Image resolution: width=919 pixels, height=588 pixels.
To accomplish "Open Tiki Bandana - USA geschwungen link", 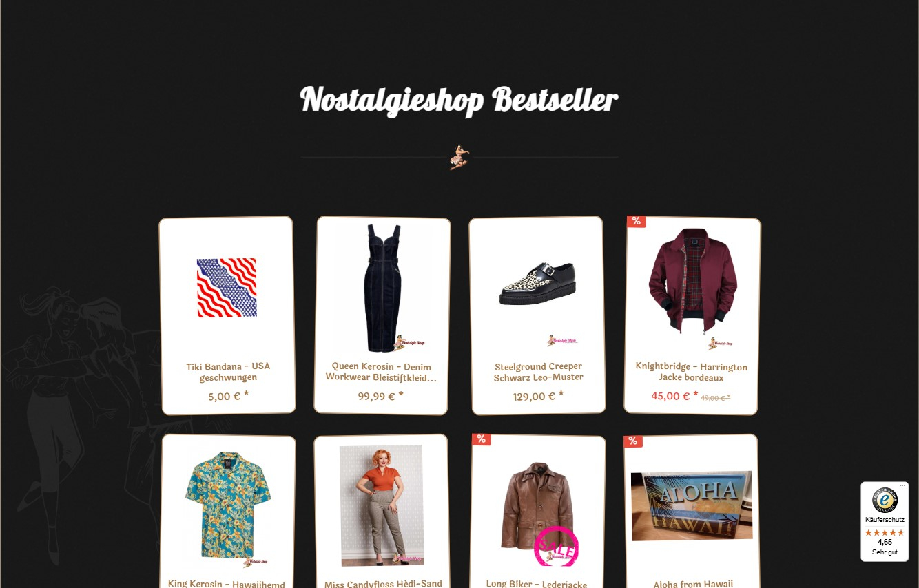I will tap(228, 372).
